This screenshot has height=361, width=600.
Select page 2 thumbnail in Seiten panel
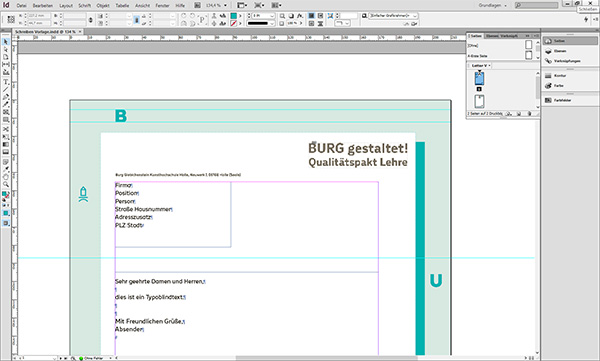pos(479,101)
